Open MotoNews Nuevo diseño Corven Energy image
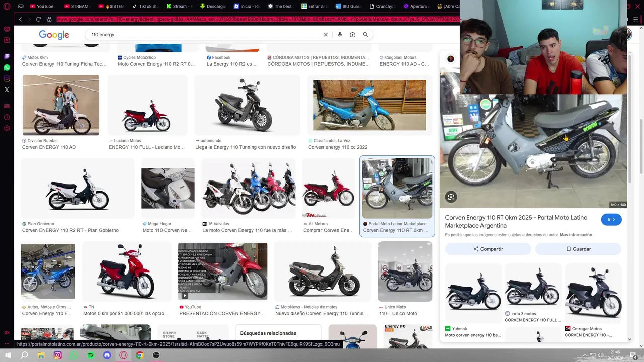The height and width of the screenshot is (362, 644). pyautogui.click(x=323, y=271)
